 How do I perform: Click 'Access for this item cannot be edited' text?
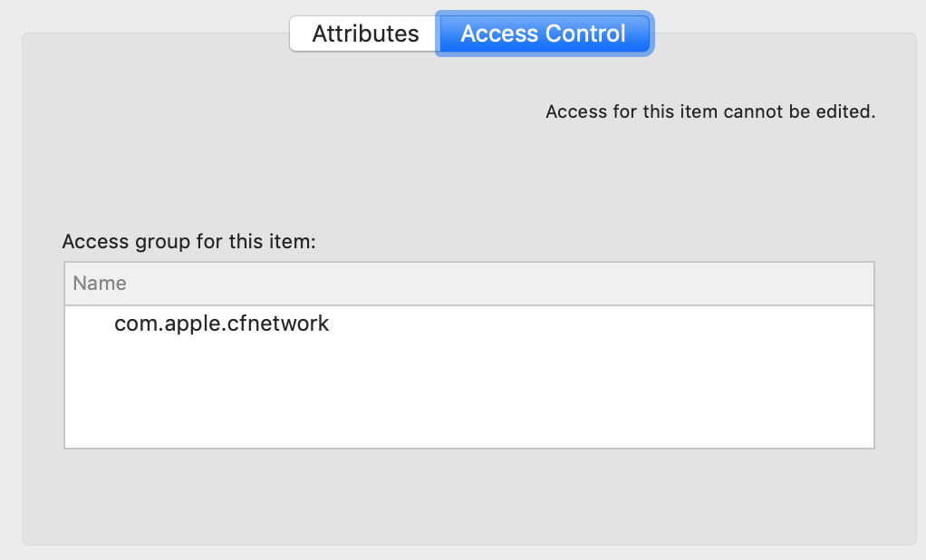pos(709,112)
